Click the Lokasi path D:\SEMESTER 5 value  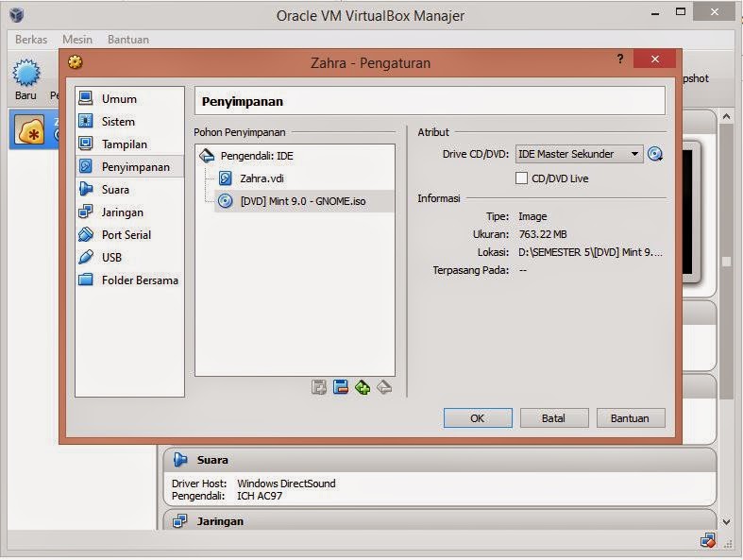590,252
